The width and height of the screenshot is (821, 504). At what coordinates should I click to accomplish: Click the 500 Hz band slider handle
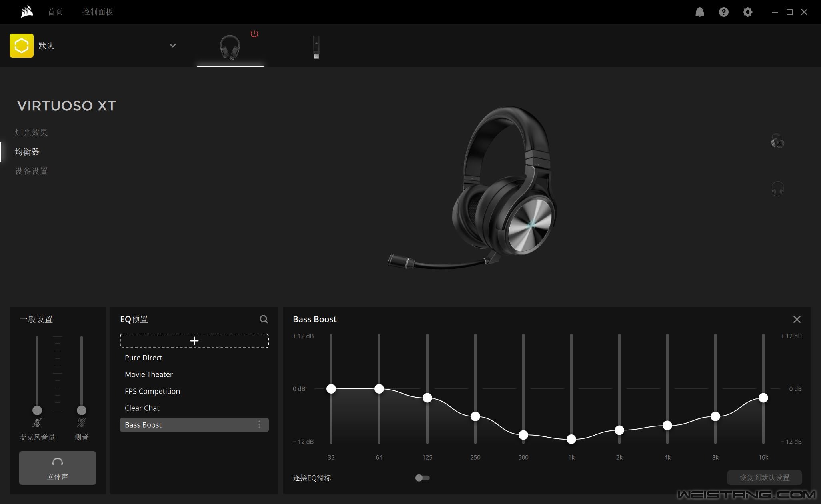523,435
